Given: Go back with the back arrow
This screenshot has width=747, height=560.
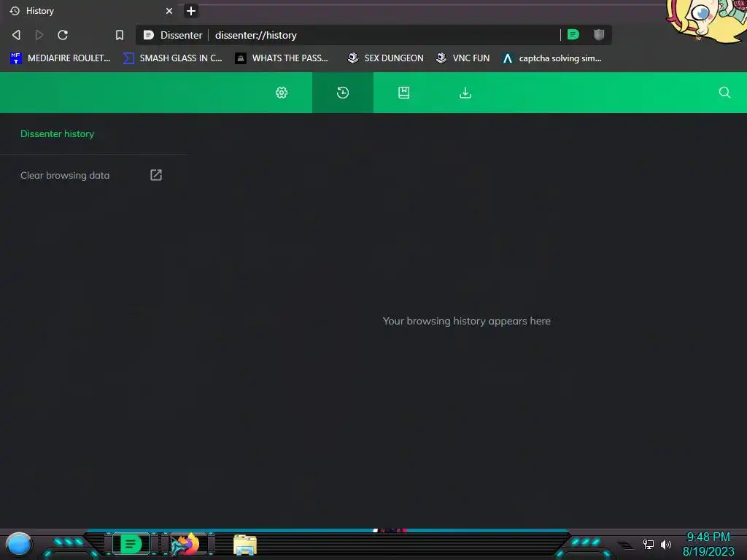Looking at the screenshot, I should (16, 35).
